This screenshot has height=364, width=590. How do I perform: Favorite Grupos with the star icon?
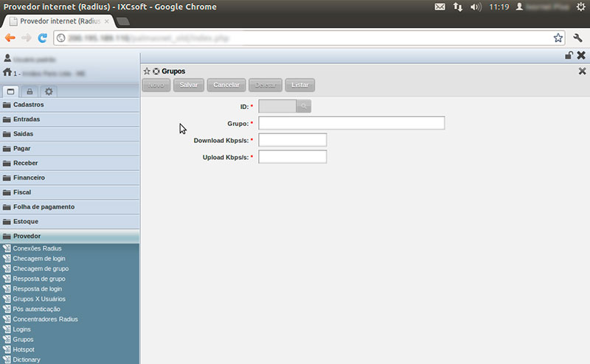click(147, 71)
